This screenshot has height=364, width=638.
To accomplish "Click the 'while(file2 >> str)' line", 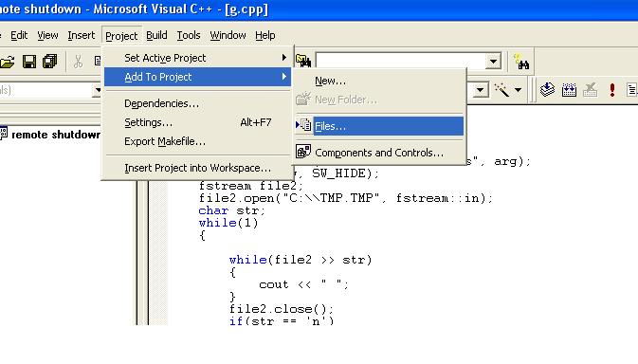I will point(301,260).
